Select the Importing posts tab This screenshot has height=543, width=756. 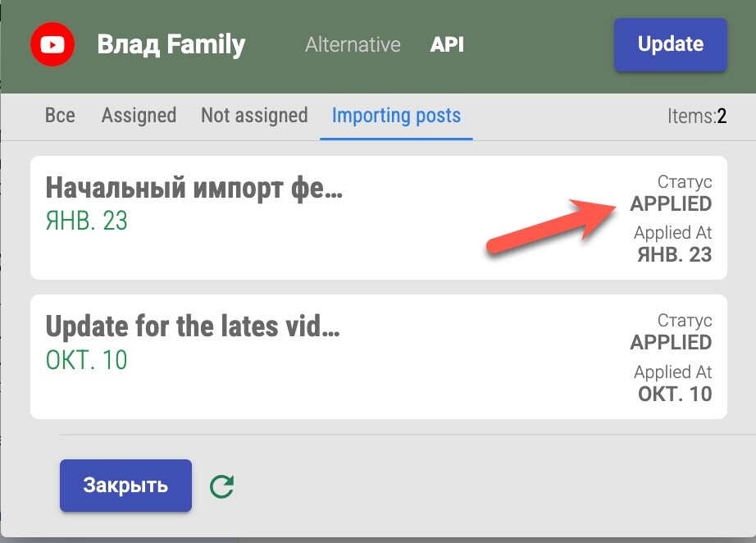[x=396, y=116]
